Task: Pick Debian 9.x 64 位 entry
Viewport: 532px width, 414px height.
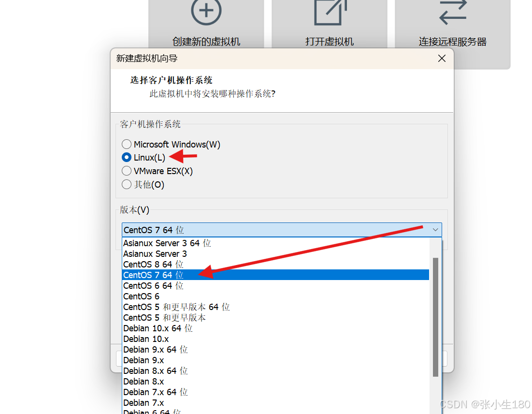Action: click(x=275, y=350)
